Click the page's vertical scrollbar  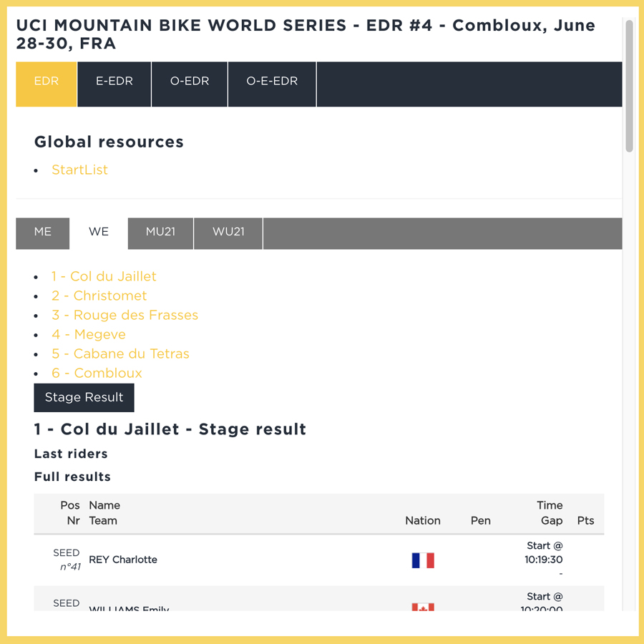point(629,86)
